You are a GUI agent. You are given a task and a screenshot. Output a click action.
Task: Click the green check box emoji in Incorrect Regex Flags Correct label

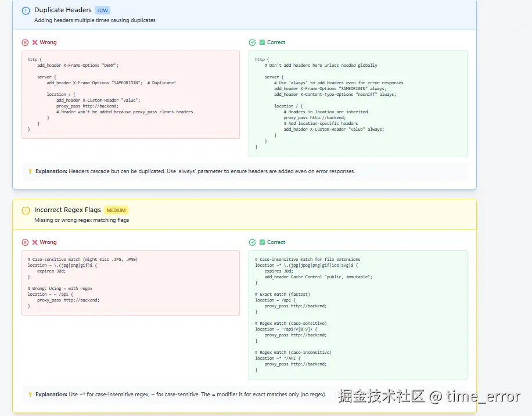coord(262,242)
